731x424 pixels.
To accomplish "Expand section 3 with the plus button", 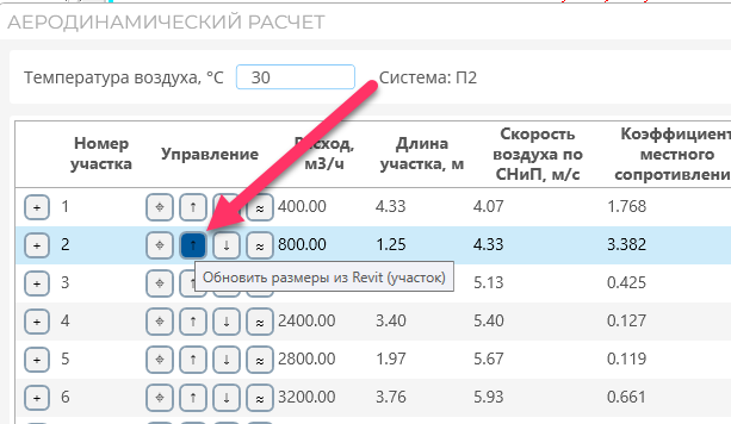I will [37, 284].
